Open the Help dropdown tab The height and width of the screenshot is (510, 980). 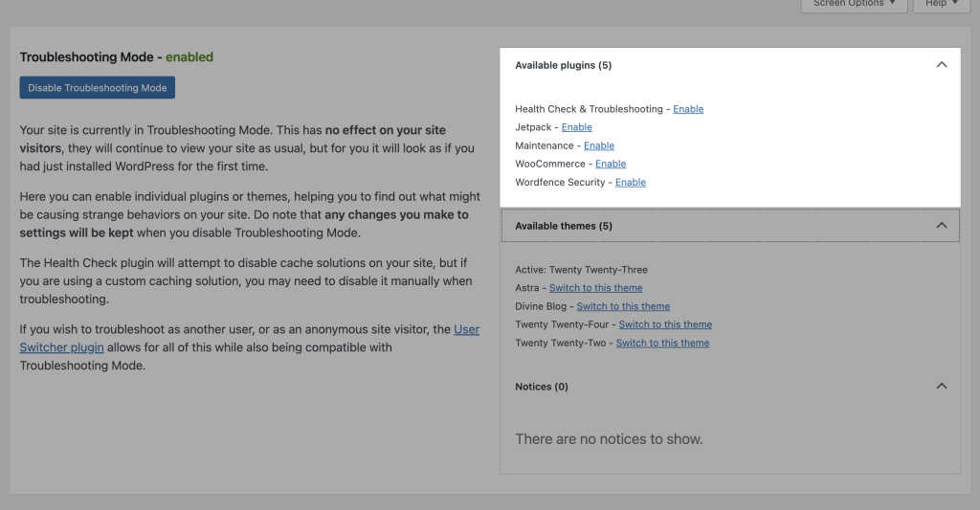pos(935,4)
